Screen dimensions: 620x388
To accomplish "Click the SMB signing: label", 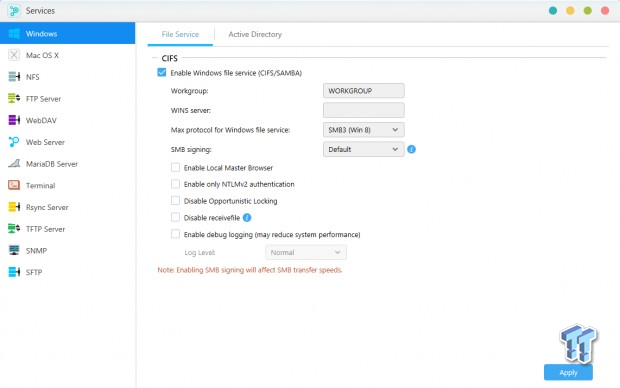I will click(191, 150).
